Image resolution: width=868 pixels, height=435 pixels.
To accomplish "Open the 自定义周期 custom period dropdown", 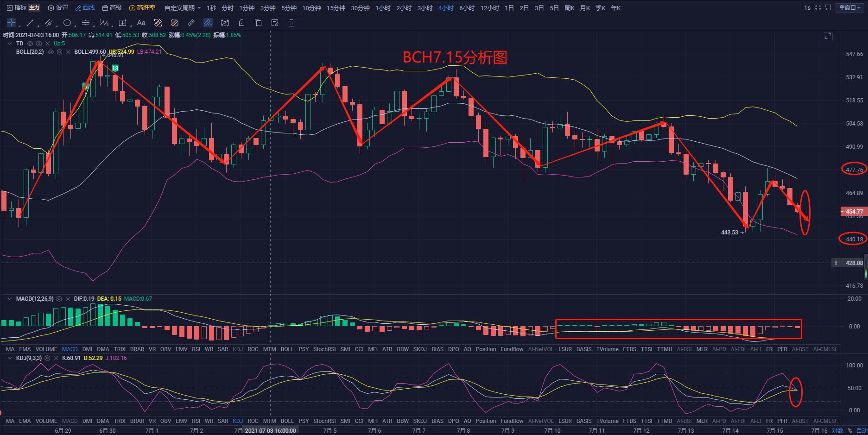I will coord(183,8).
